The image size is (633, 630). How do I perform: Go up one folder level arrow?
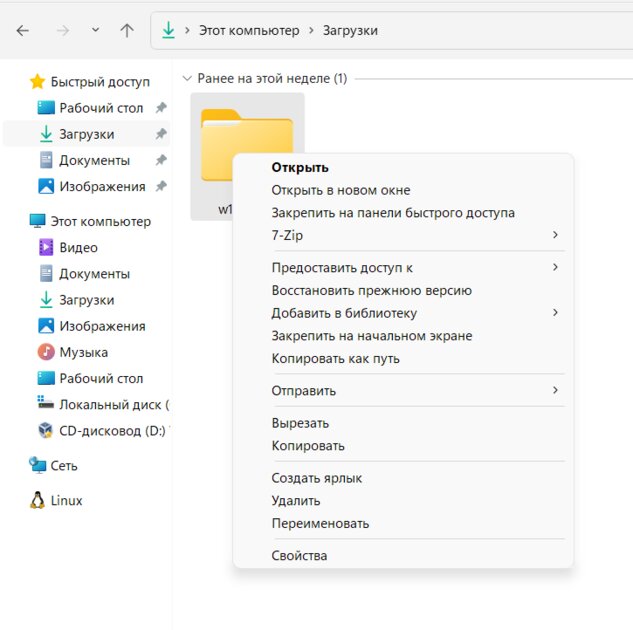(x=127, y=31)
